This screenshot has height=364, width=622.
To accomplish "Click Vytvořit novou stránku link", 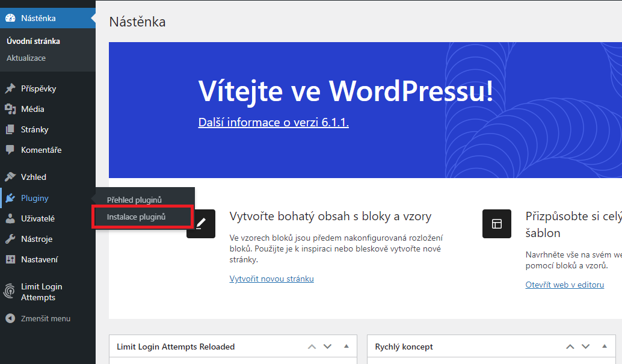I will pyautogui.click(x=271, y=279).
